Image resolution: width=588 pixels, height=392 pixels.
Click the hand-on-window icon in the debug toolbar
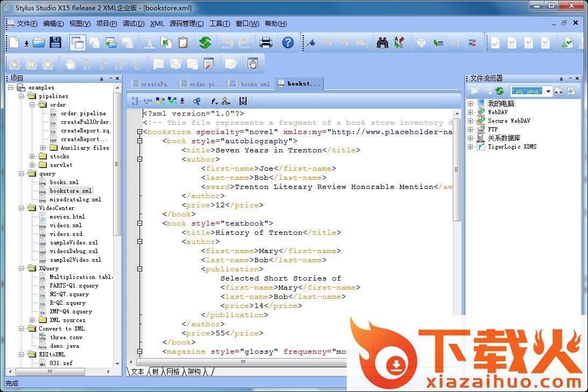pyautogui.click(x=253, y=64)
